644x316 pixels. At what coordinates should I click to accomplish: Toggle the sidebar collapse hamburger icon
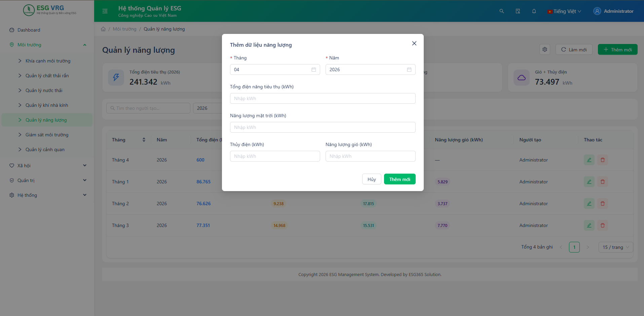click(x=105, y=11)
